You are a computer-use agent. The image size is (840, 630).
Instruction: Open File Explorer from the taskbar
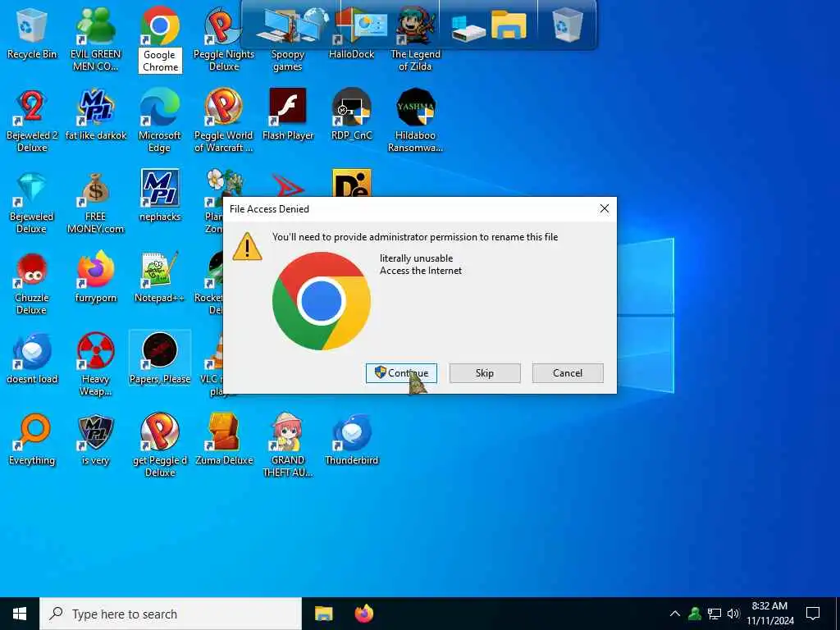click(x=323, y=614)
